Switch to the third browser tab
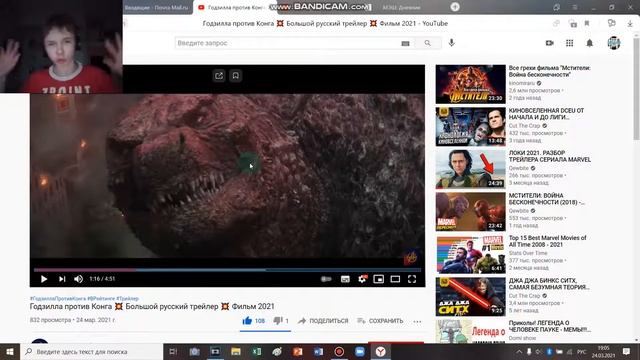 pos(401,7)
